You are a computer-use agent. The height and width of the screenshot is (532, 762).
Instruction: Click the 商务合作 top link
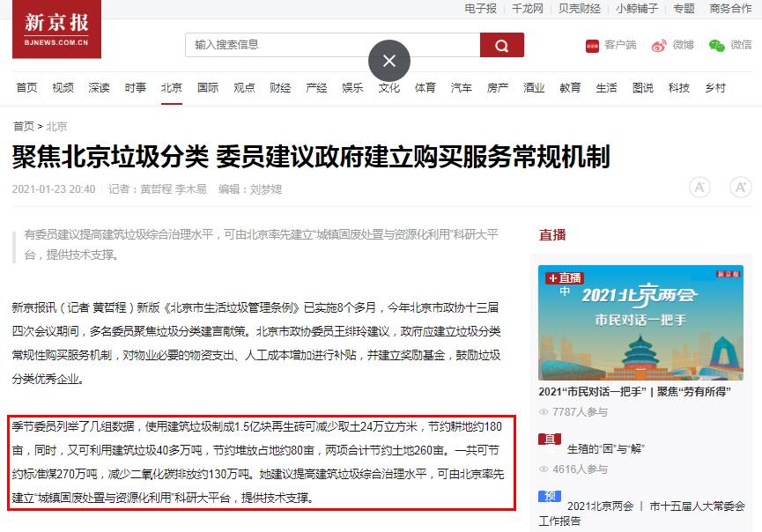(730, 9)
